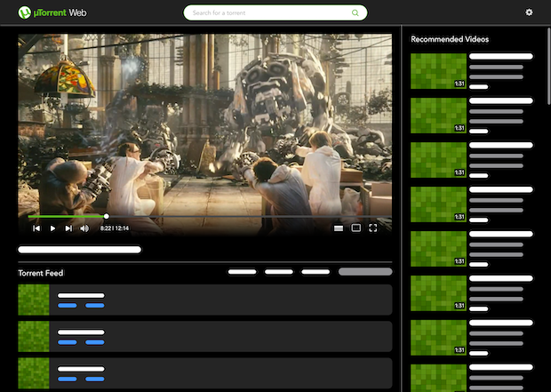Click first blue link in first feed row
The width and height of the screenshot is (551, 392).
coord(68,306)
